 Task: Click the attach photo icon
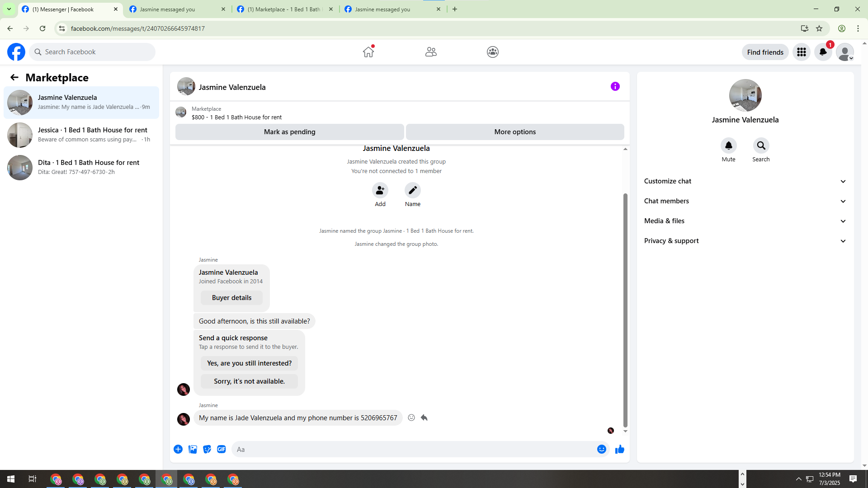click(193, 449)
